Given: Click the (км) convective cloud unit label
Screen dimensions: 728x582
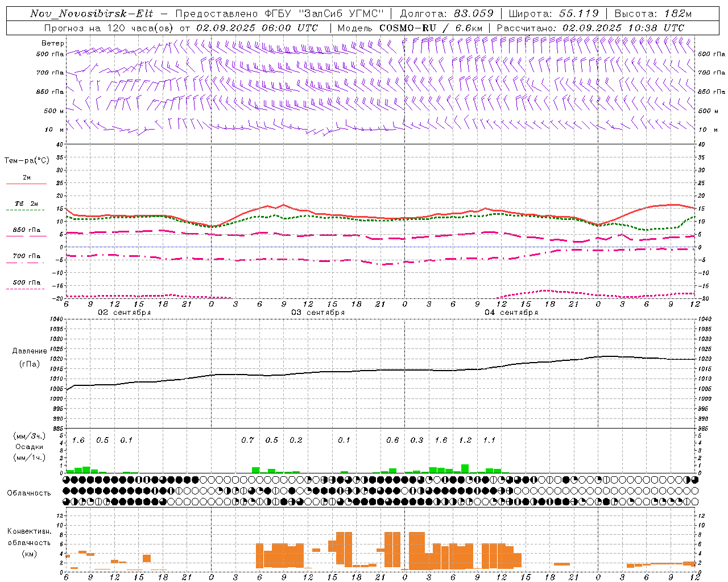Looking at the screenshot, I should pyautogui.click(x=29, y=553).
